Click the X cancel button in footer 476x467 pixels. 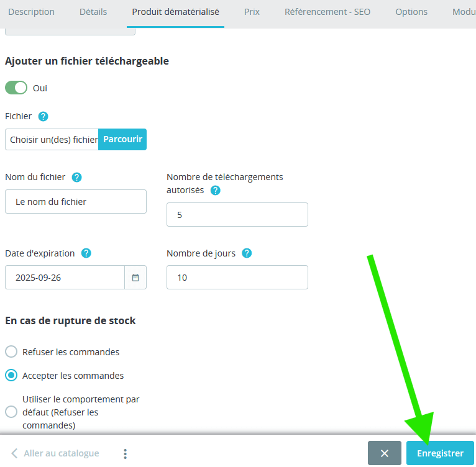pyautogui.click(x=384, y=453)
